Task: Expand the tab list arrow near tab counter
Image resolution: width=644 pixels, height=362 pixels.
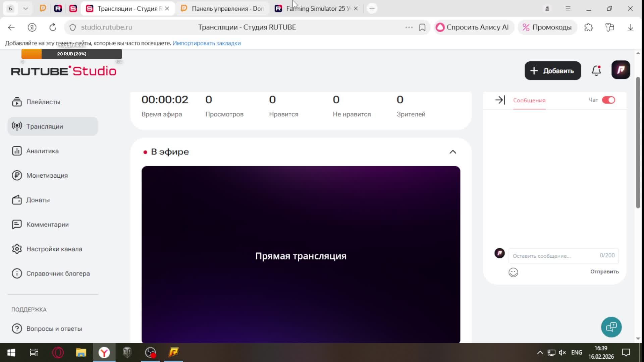Action: tap(26, 8)
